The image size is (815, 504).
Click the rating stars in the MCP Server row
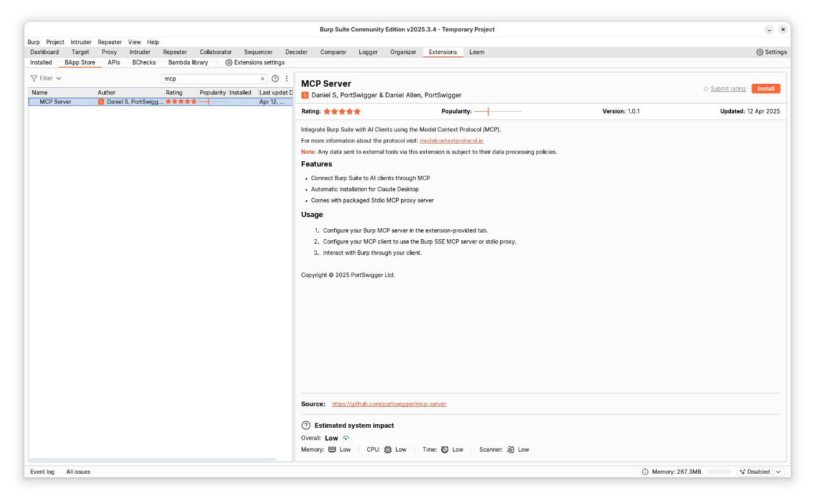181,102
